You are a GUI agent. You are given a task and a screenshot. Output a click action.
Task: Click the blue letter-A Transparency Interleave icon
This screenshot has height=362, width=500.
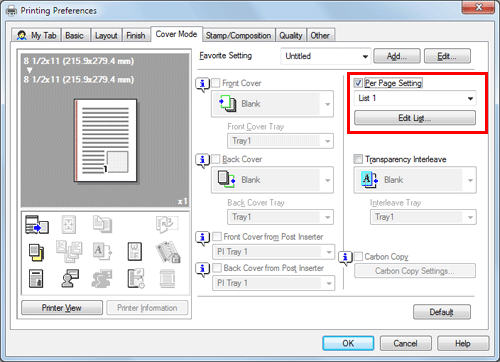click(x=370, y=179)
